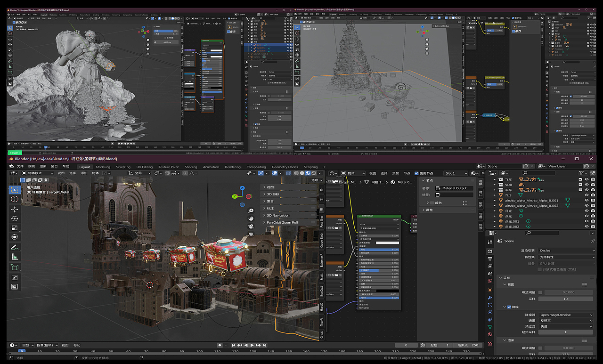Open the Slot 1 material slot dropdown
This screenshot has width=603, height=364.
click(x=456, y=173)
